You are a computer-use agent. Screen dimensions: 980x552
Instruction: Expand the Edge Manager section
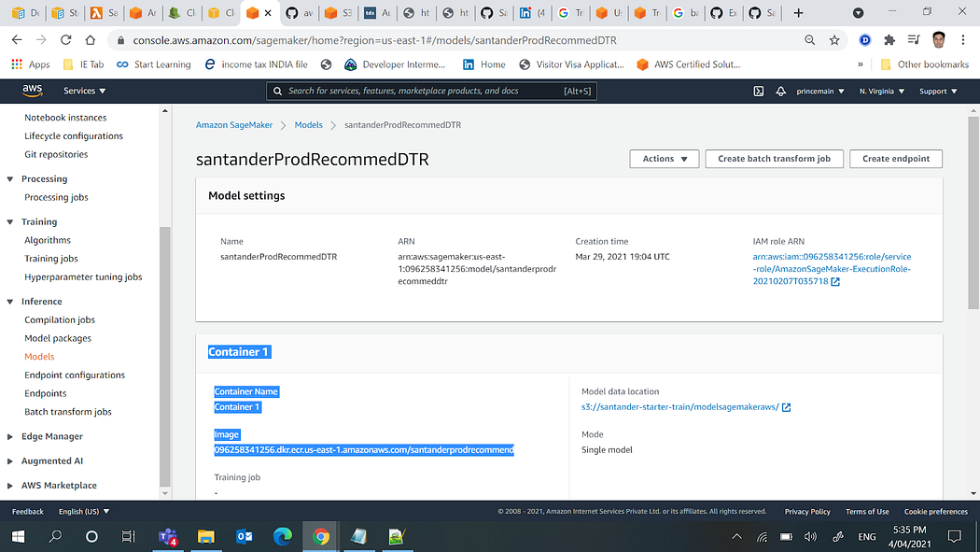pyautogui.click(x=10, y=437)
